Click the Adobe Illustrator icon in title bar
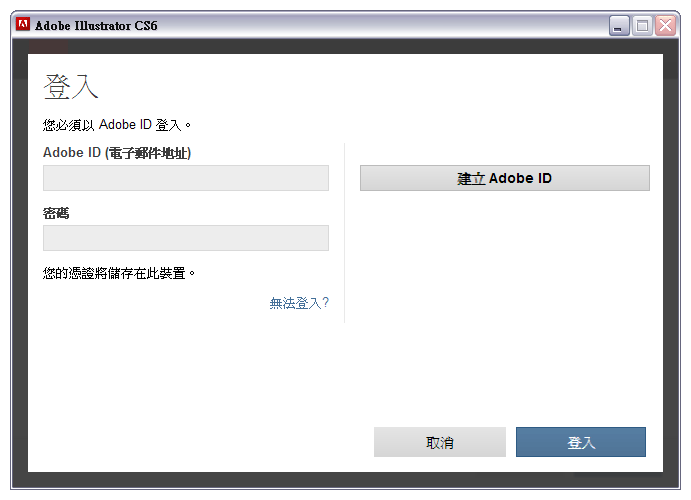This screenshot has height=500, width=691. point(22,24)
